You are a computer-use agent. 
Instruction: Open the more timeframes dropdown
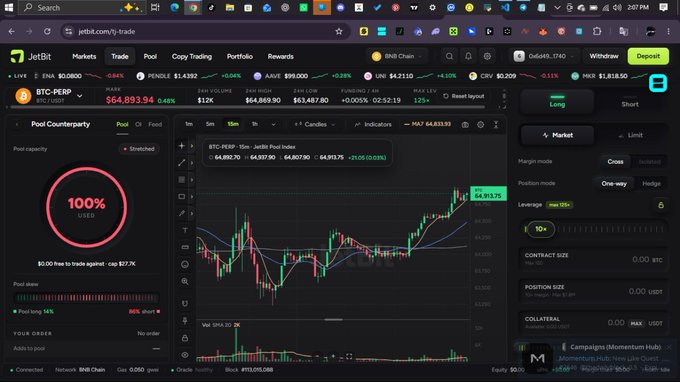273,124
